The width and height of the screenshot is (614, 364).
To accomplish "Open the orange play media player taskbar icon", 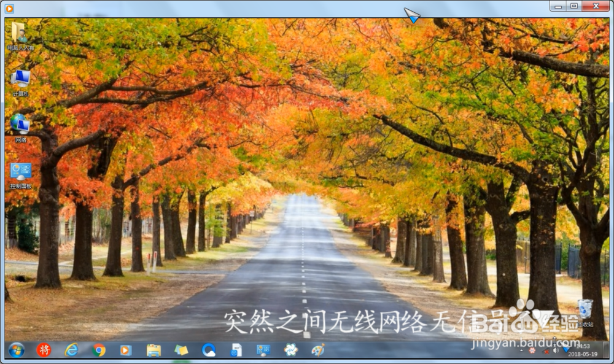I will click(x=126, y=350).
